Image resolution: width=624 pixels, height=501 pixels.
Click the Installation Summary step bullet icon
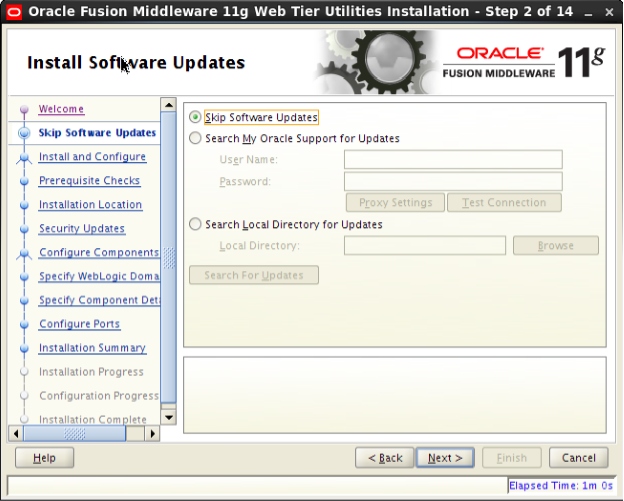coord(24,348)
